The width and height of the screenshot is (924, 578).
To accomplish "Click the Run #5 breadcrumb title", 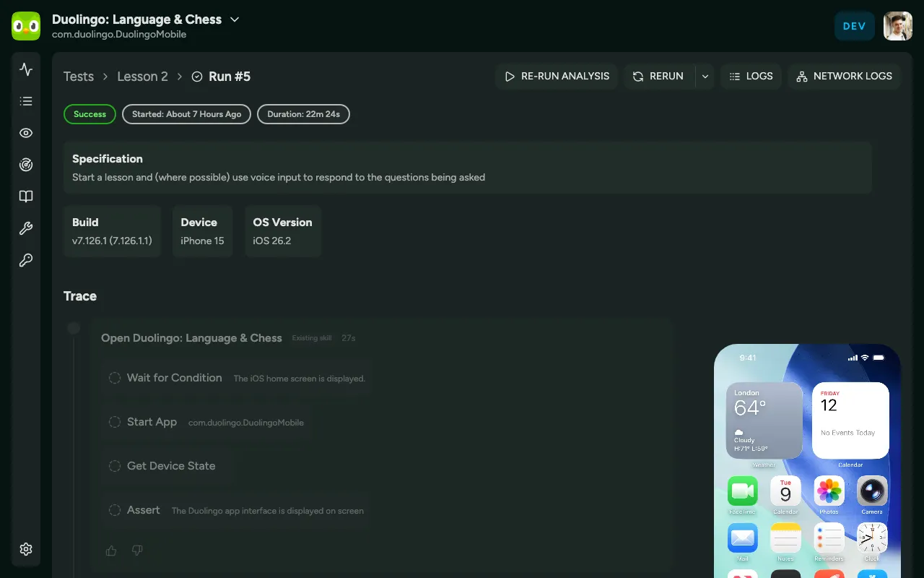I will [x=230, y=77].
